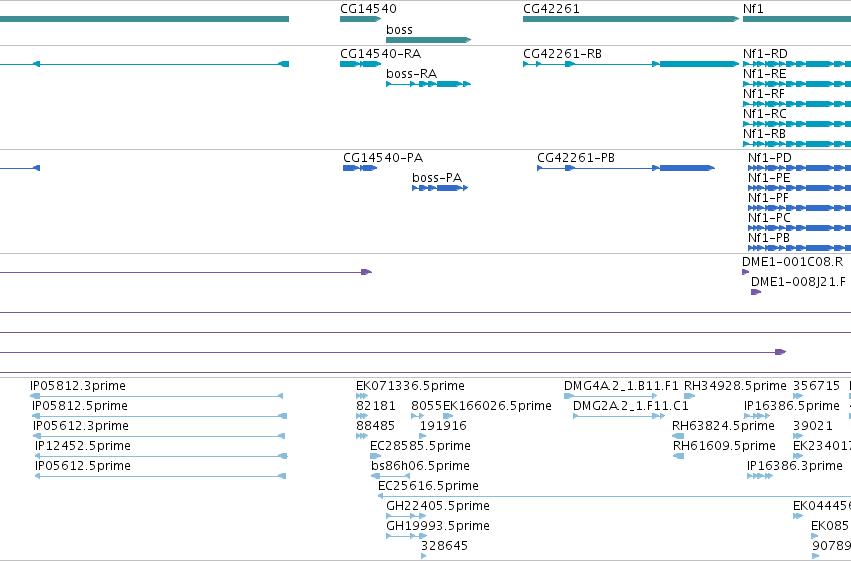851x561 pixels.
Task: Select the IP12452.5prime EST feature
Action: click(x=161, y=456)
